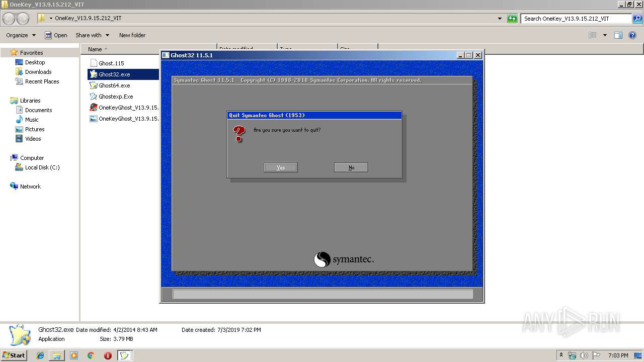The height and width of the screenshot is (362, 644).
Task: Cancel quit by choosing No
Action: (x=351, y=167)
